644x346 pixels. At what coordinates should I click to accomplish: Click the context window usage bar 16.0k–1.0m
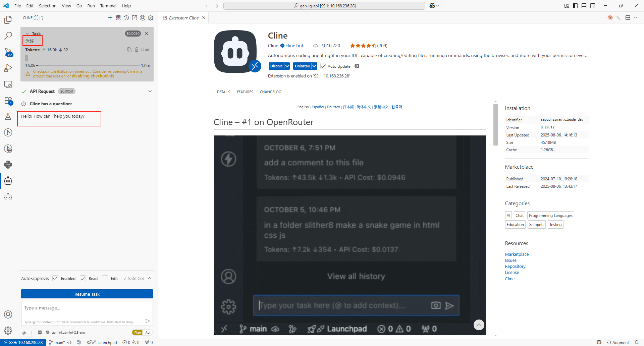point(88,65)
